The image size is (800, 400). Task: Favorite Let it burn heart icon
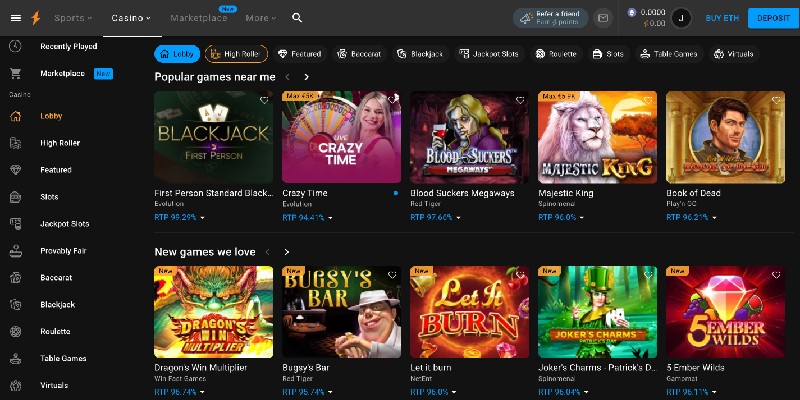tap(520, 275)
